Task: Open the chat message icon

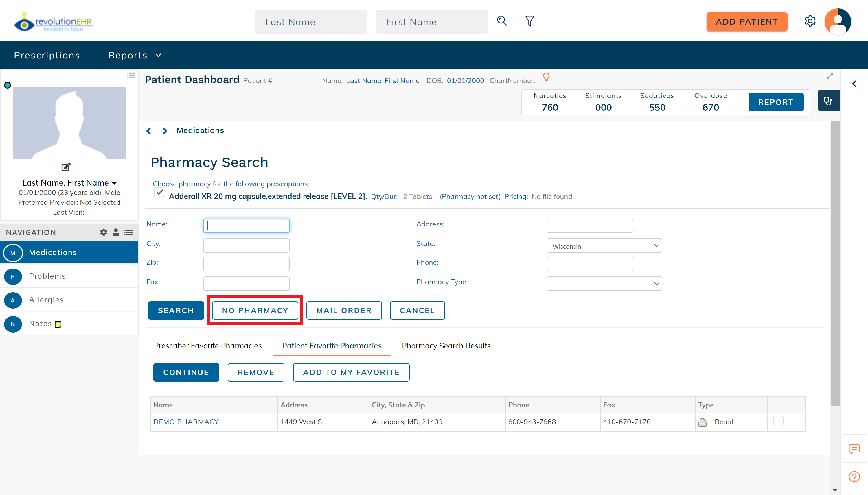Action: [854, 449]
